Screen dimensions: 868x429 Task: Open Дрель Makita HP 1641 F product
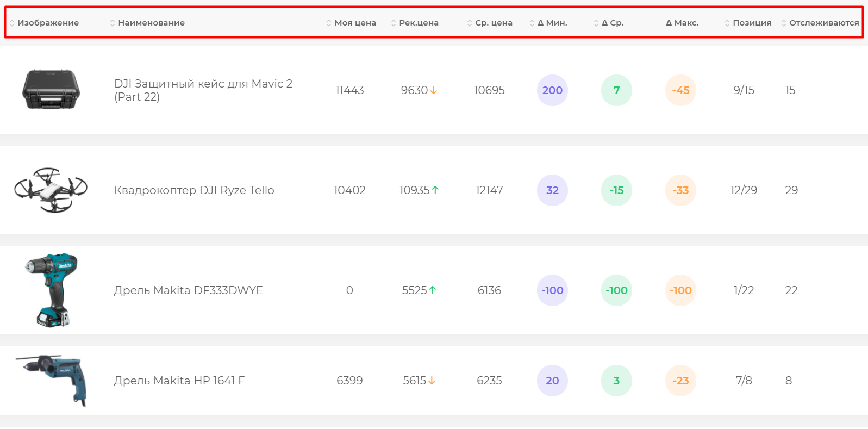click(x=179, y=381)
